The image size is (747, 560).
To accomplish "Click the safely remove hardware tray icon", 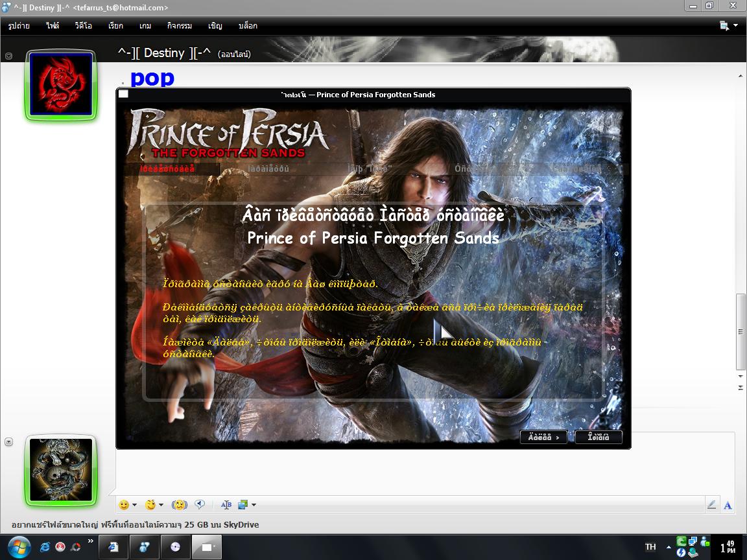I will point(693,553).
